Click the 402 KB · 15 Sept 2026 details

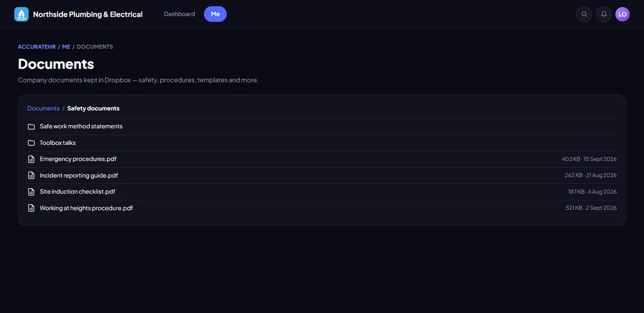tap(589, 159)
